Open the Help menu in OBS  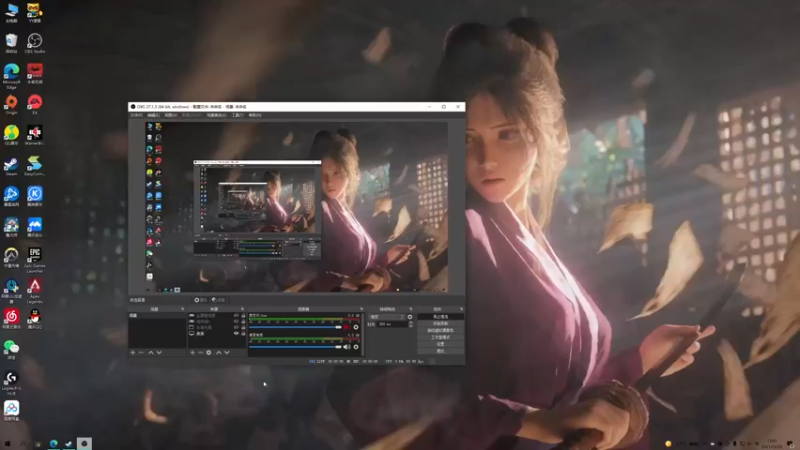[x=255, y=115]
